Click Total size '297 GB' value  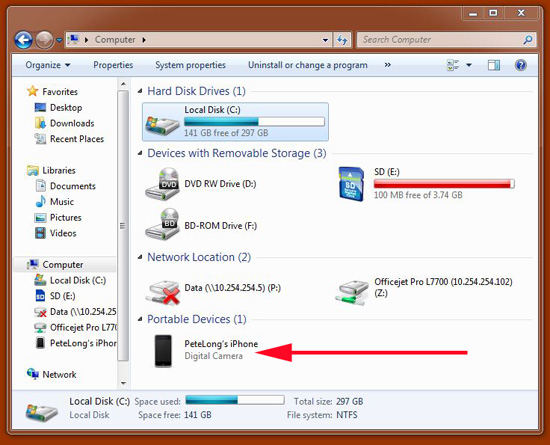349,402
